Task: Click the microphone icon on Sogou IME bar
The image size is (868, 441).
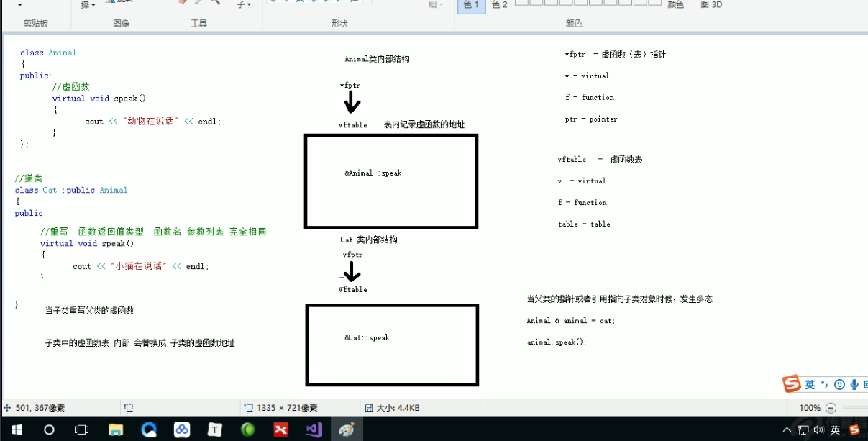Action: click(x=854, y=385)
